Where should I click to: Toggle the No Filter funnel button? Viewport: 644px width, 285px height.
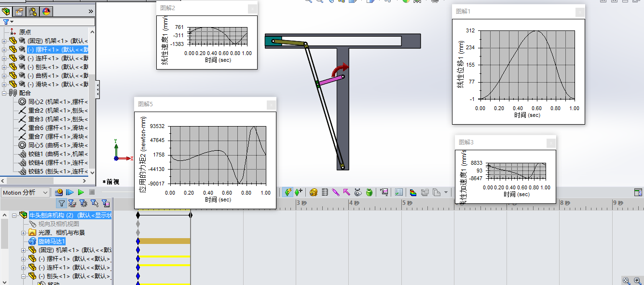point(62,203)
